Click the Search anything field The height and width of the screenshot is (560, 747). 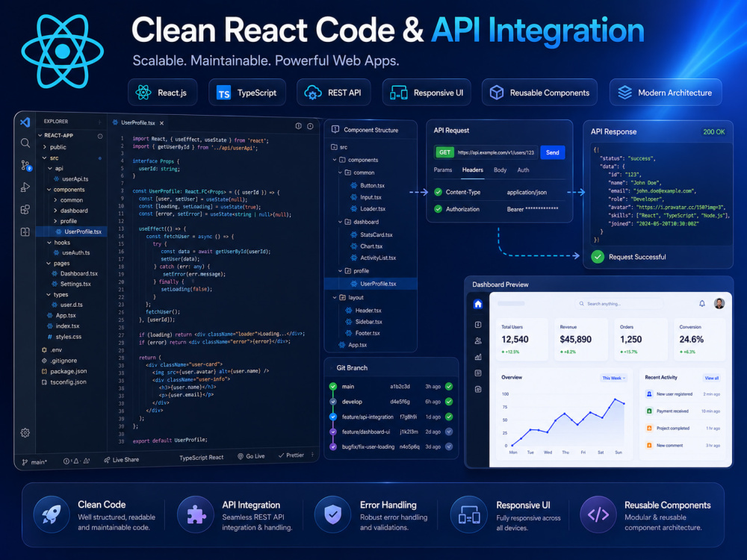point(619,303)
